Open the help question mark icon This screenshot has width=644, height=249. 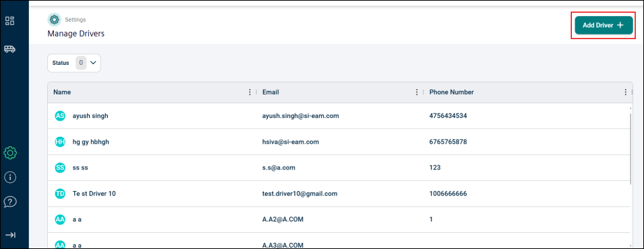coord(10,202)
